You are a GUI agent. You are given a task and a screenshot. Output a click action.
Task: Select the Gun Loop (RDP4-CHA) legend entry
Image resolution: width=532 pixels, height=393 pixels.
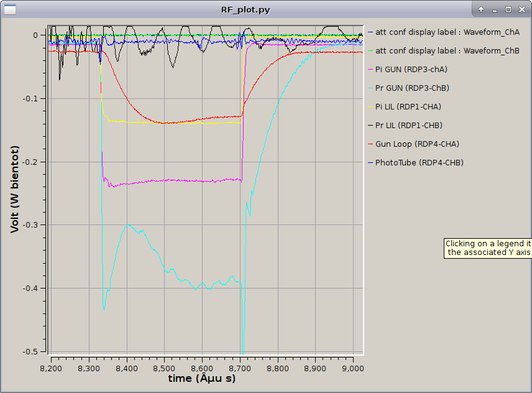(417, 144)
